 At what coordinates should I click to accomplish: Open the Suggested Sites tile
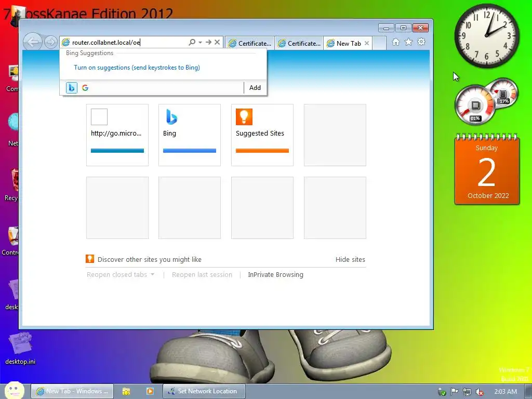(262, 135)
